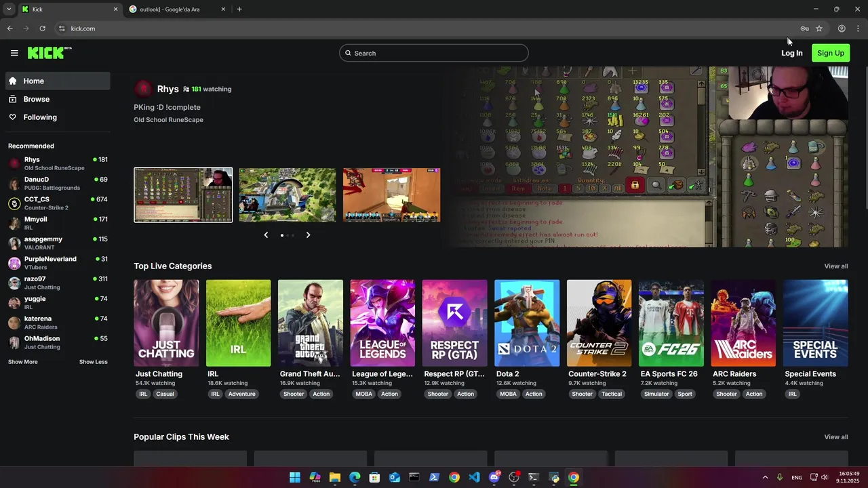Click the MOBA tag under Dota 2
868x488 pixels.
click(508, 394)
